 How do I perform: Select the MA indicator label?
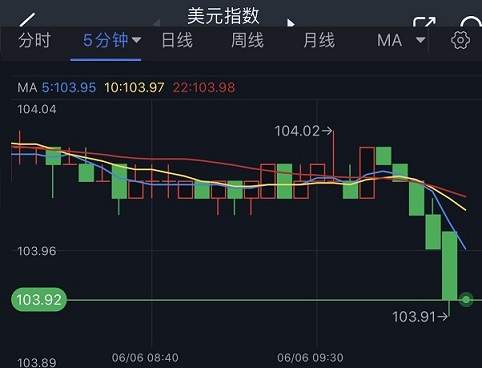click(x=389, y=41)
